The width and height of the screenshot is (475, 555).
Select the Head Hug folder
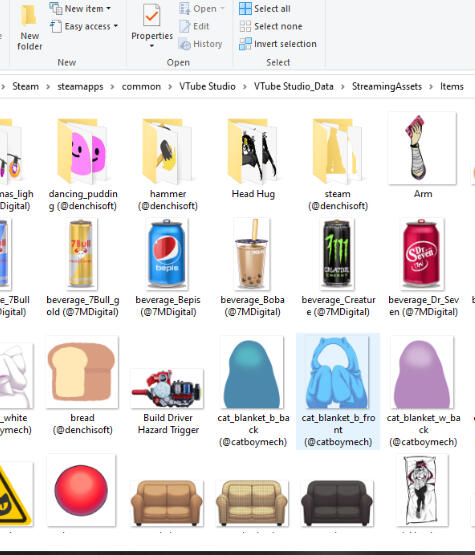(x=253, y=151)
